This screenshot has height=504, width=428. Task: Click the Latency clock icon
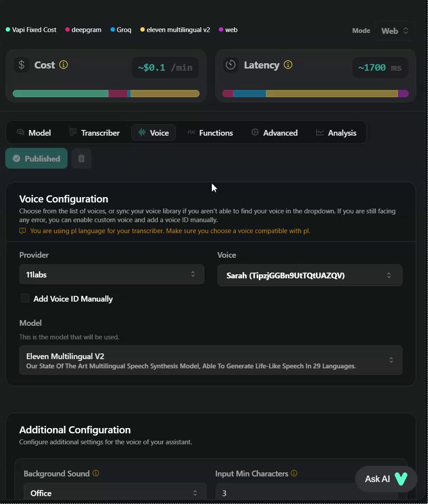[x=231, y=65]
